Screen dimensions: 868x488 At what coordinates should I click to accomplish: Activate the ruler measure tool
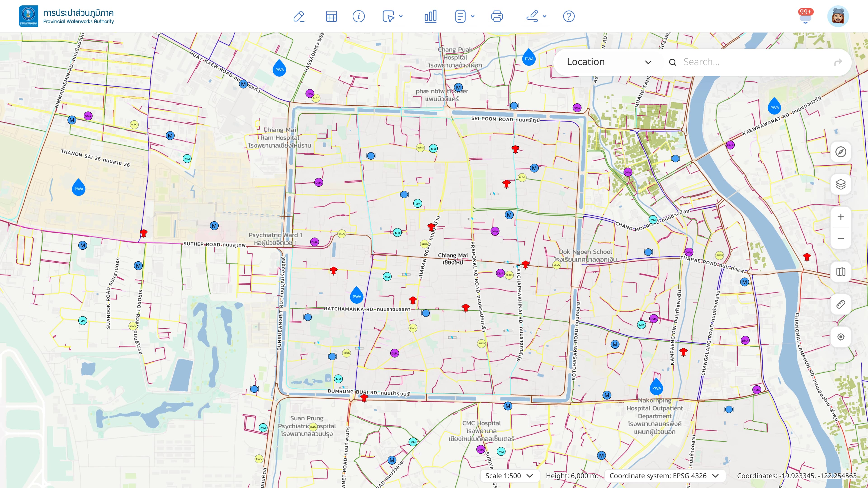[841, 304]
